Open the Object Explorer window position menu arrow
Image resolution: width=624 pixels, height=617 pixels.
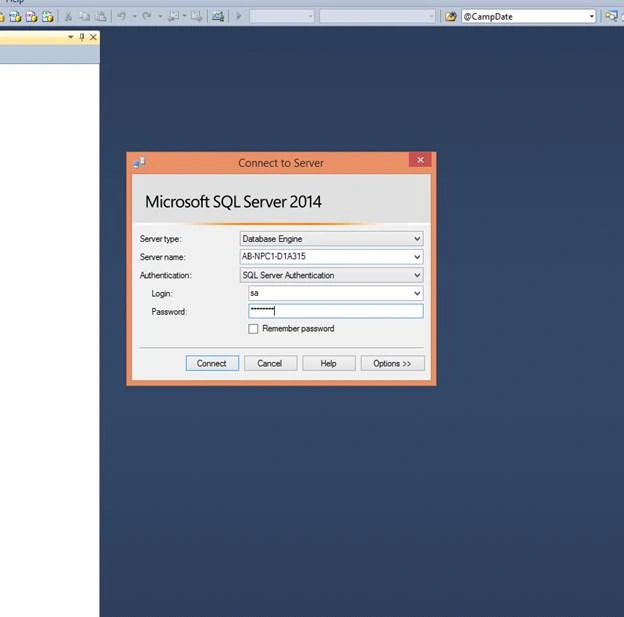(x=70, y=37)
